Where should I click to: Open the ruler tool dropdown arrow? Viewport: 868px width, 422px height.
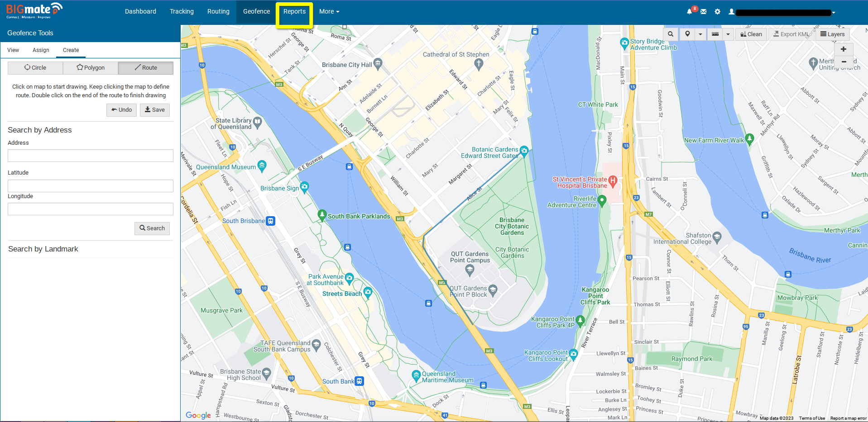tap(728, 34)
